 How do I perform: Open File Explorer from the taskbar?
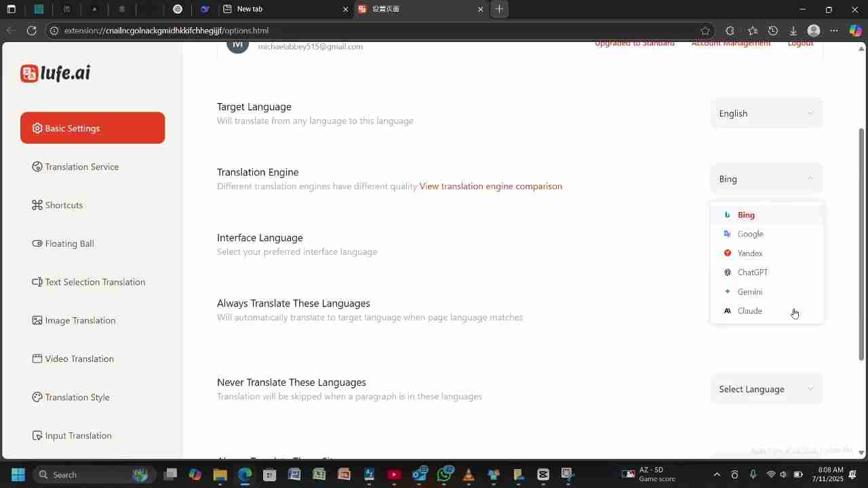(x=220, y=474)
